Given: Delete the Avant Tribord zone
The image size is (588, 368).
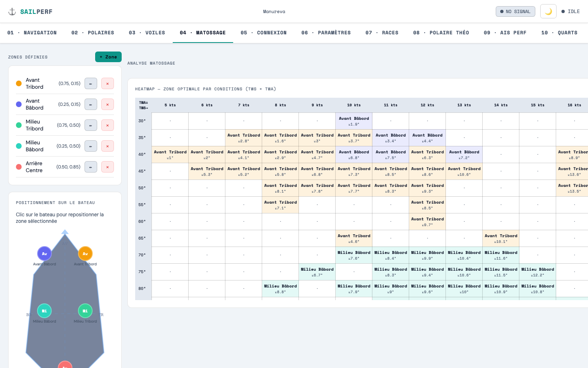Looking at the screenshot, I should point(107,83).
